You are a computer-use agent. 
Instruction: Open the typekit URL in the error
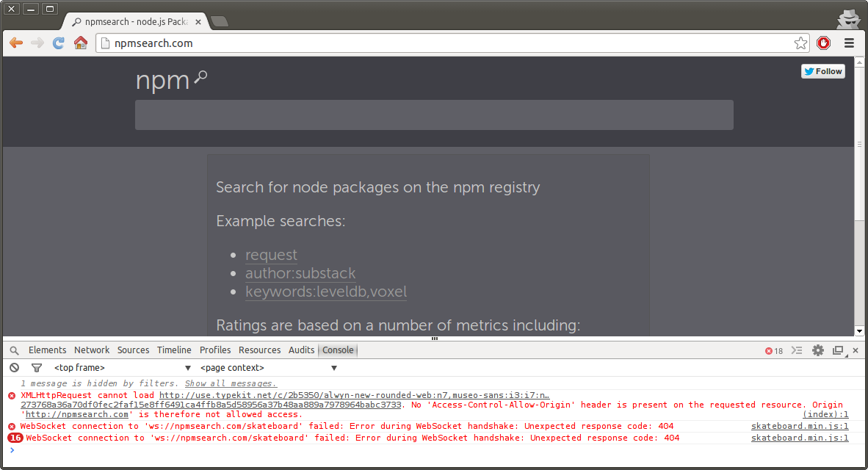[354, 395]
